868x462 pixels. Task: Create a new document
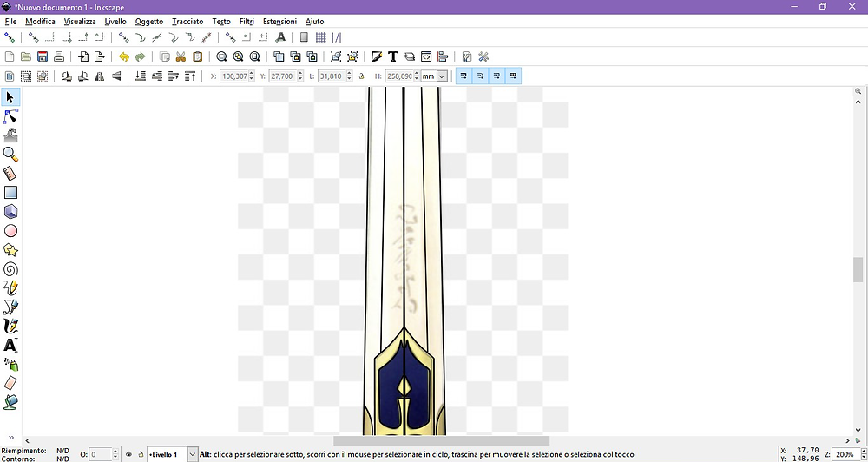click(10, 56)
